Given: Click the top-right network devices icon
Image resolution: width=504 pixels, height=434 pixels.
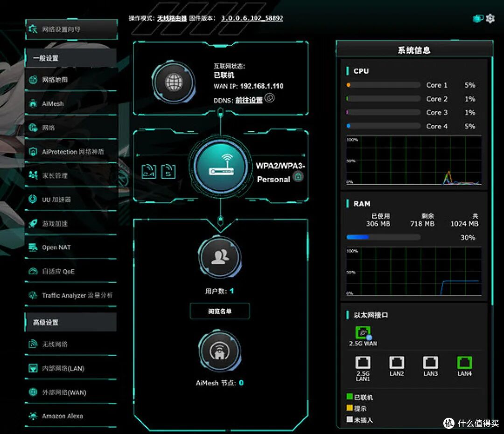Looking at the screenshot, I should point(478,19).
